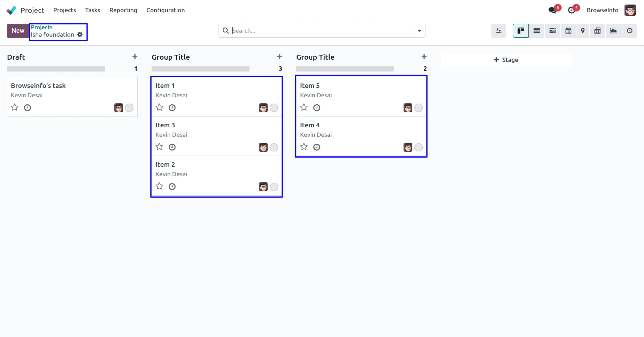Click the Draft column progress bar

(56, 69)
